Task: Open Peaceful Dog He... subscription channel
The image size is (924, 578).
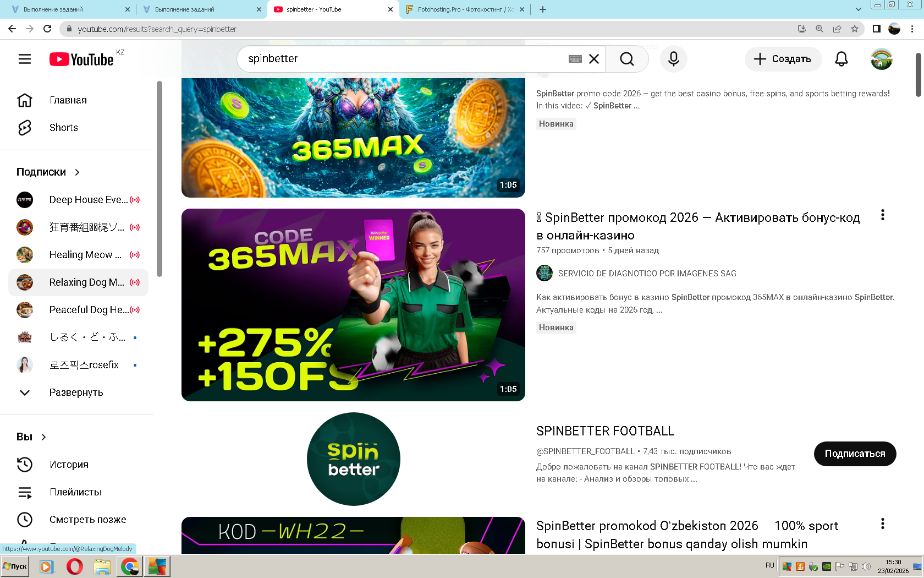Action: coord(78,310)
